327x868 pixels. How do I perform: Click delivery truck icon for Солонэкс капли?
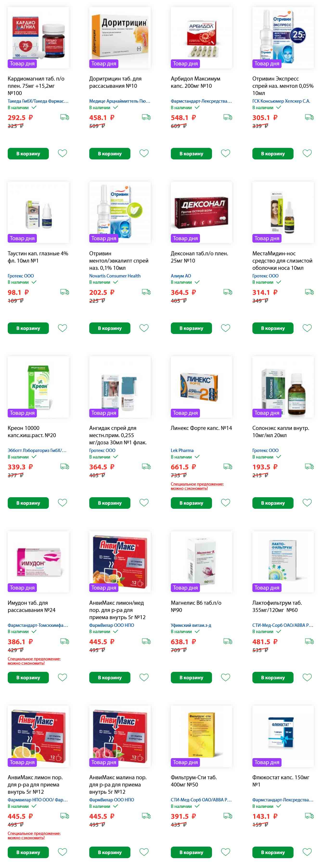pyautogui.click(x=309, y=467)
